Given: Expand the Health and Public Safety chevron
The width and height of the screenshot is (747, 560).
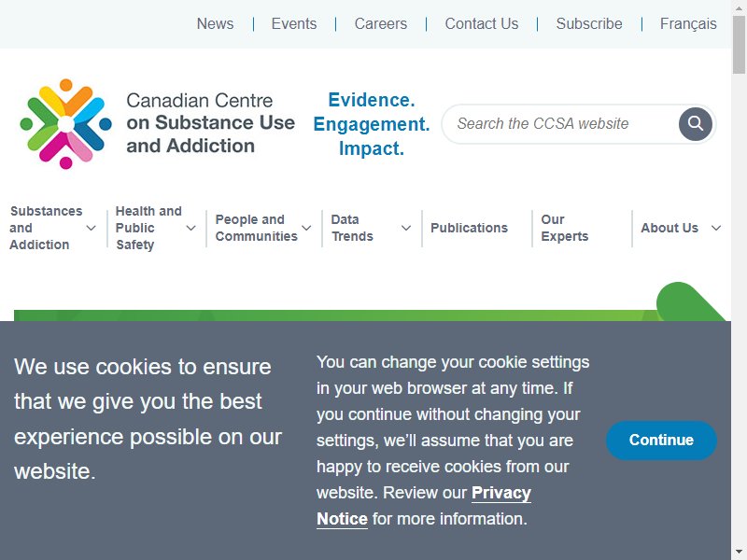Looking at the screenshot, I should coord(190,228).
